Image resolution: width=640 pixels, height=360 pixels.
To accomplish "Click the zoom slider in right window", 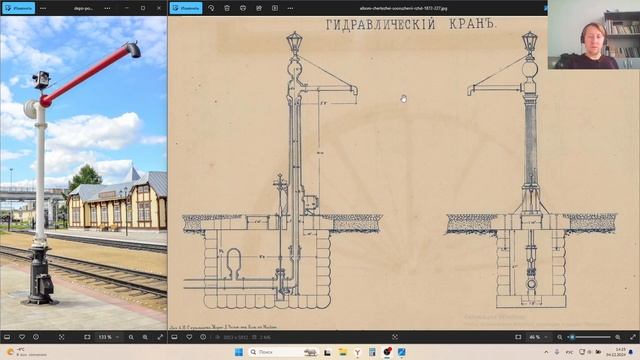I will pos(589,337).
